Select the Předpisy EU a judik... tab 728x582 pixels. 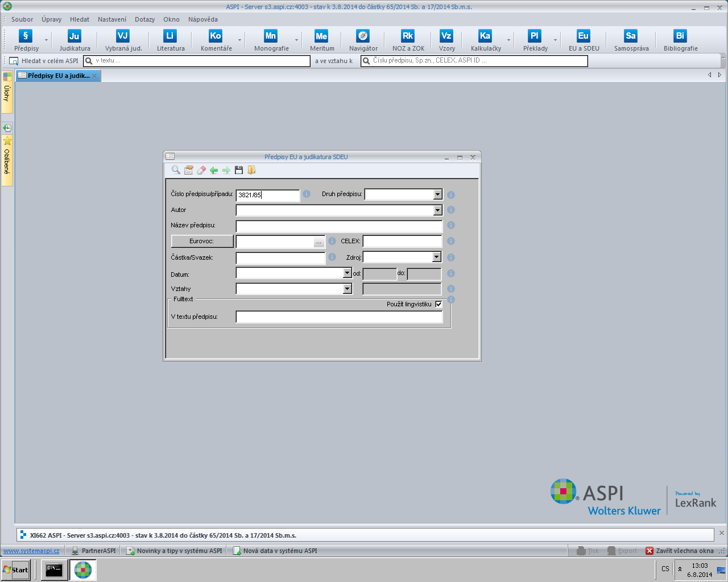(58, 76)
